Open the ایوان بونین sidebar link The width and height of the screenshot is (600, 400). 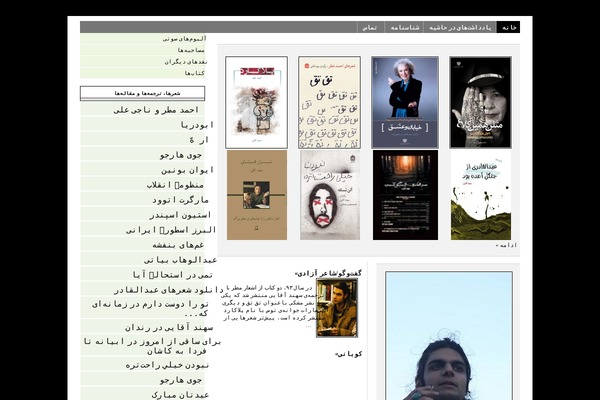pyautogui.click(x=187, y=170)
